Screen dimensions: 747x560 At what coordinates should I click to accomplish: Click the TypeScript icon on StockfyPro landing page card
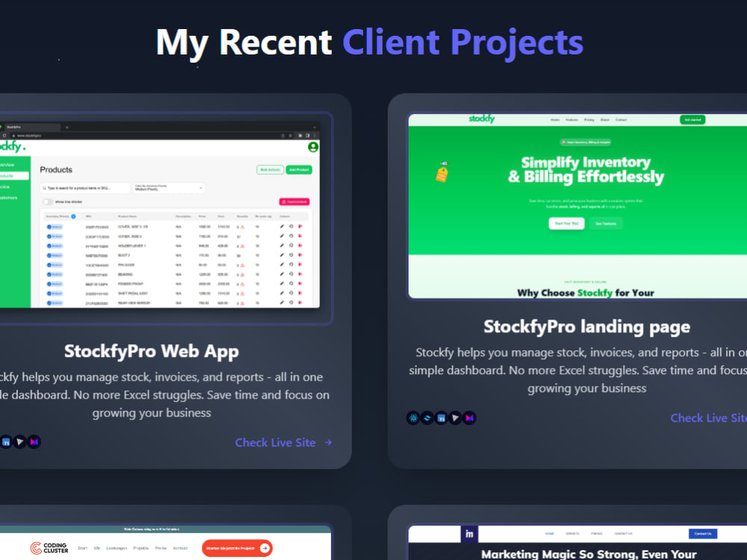coord(441,418)
